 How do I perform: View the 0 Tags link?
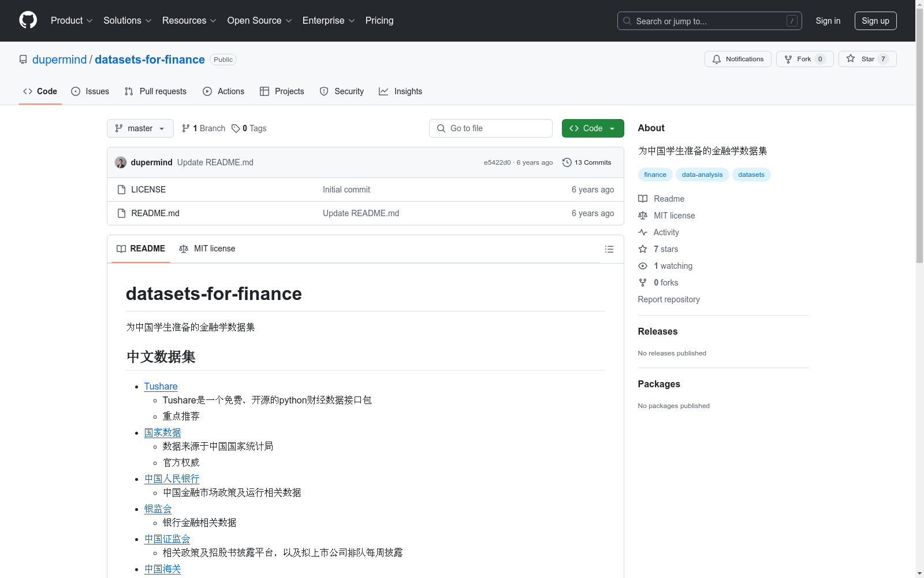(x=249, y=128)
